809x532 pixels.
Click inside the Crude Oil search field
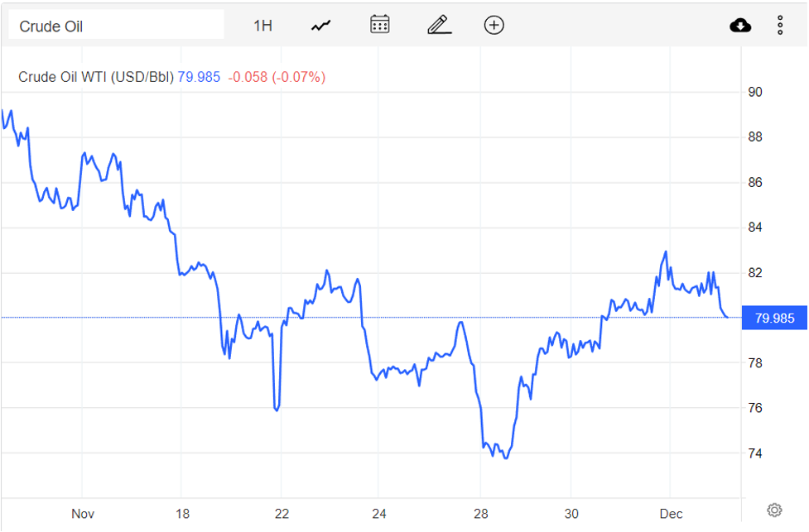click(116, 25)
